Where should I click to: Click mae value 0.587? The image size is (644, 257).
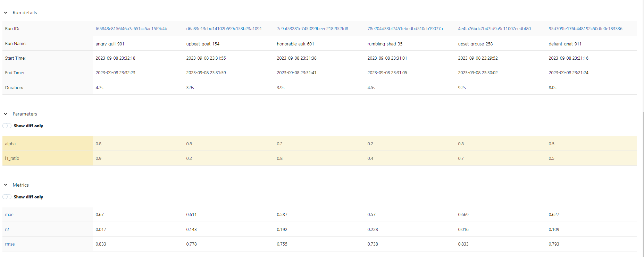pos(282,215)
